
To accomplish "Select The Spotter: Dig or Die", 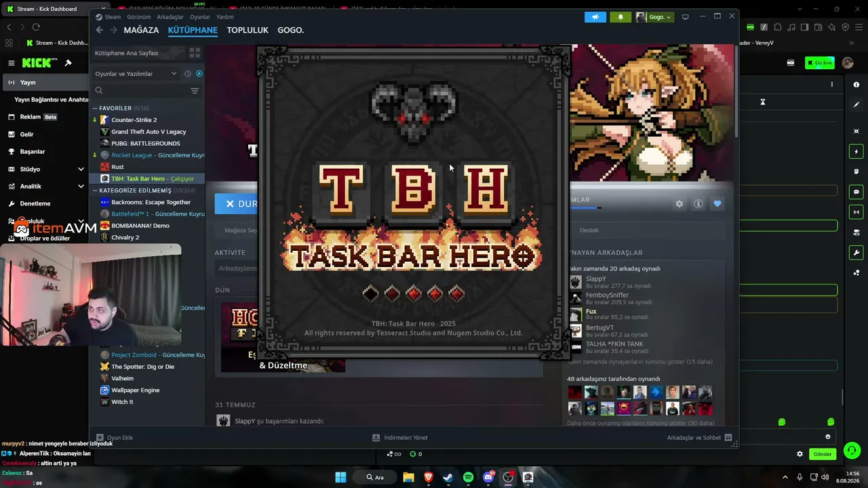I will pos(142,367).
